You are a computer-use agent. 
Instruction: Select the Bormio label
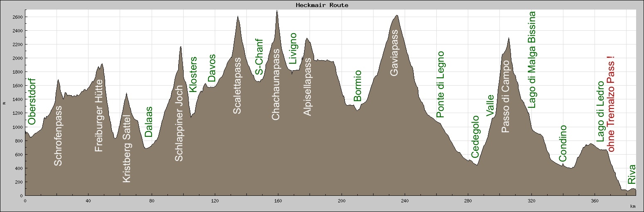point(357,86)
